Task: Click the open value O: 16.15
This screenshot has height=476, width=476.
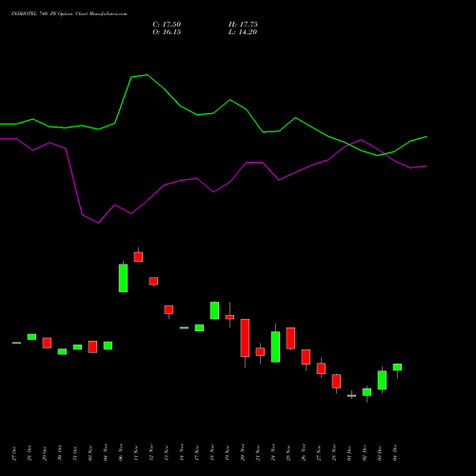Action: point(167,32)
